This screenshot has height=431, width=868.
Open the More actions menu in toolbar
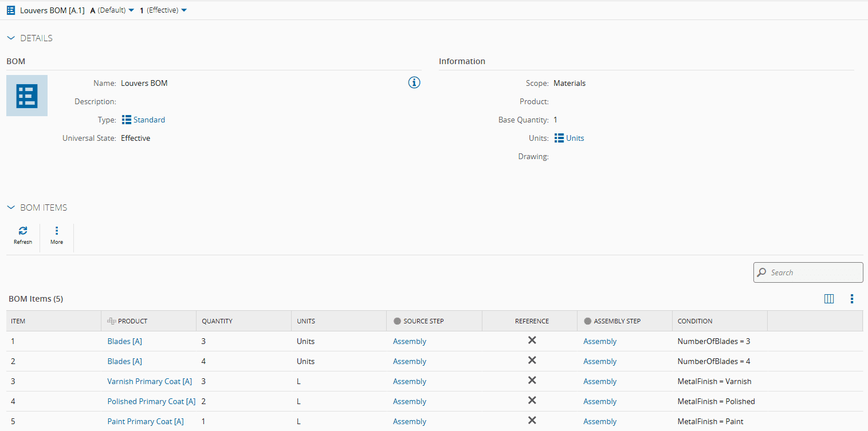[x=57, y=231]
